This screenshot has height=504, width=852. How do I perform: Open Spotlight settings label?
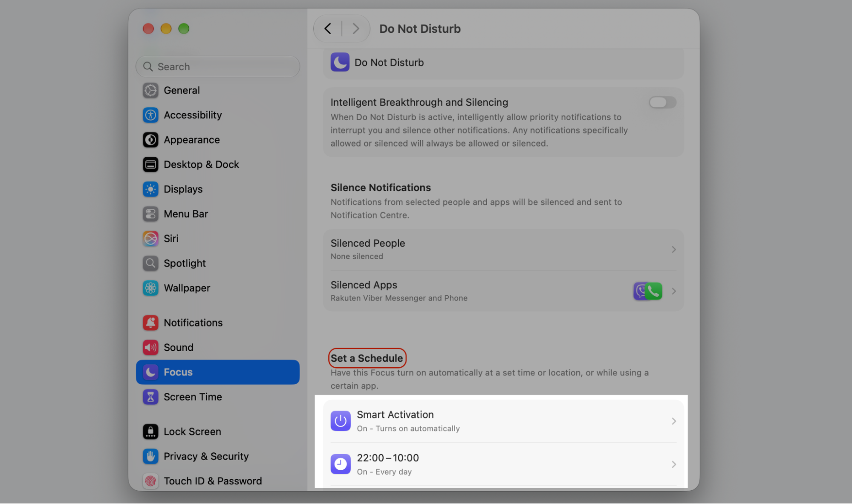click(x=185, y=263)
